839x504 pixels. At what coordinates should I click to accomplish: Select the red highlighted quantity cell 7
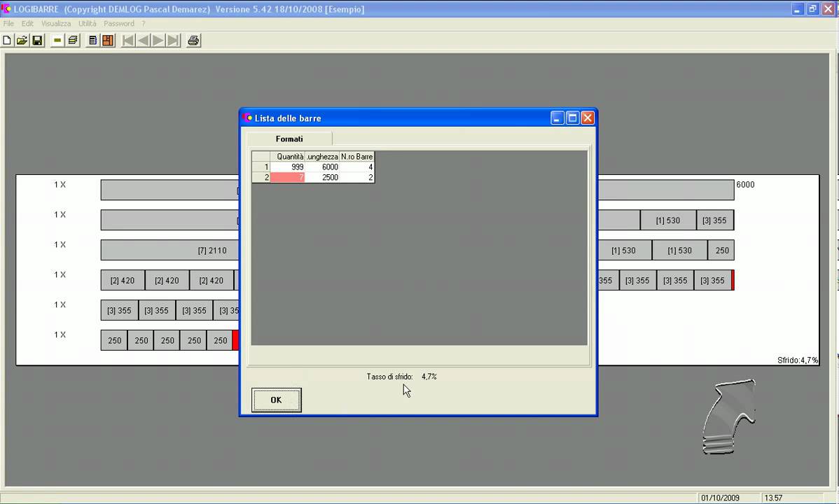pyautogui.click(x=287, y=177)
